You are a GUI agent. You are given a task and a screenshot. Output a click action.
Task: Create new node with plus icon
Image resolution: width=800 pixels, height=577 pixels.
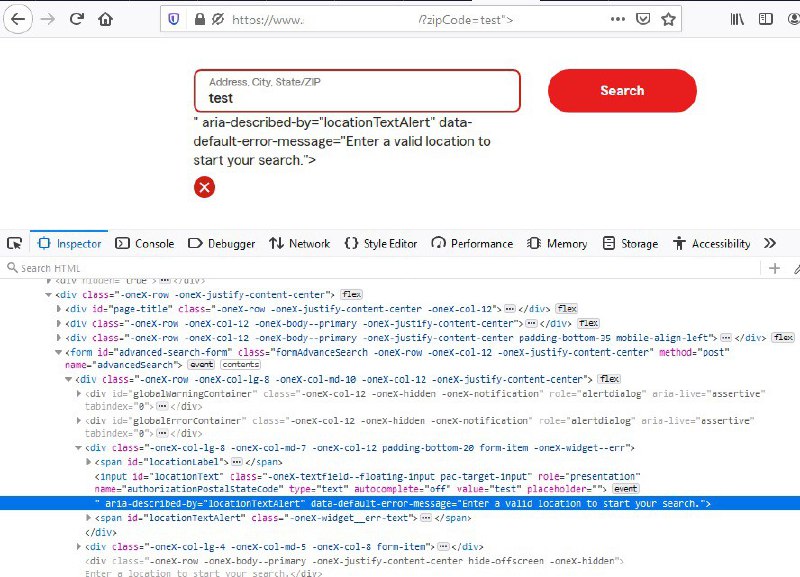click(774, 268)
